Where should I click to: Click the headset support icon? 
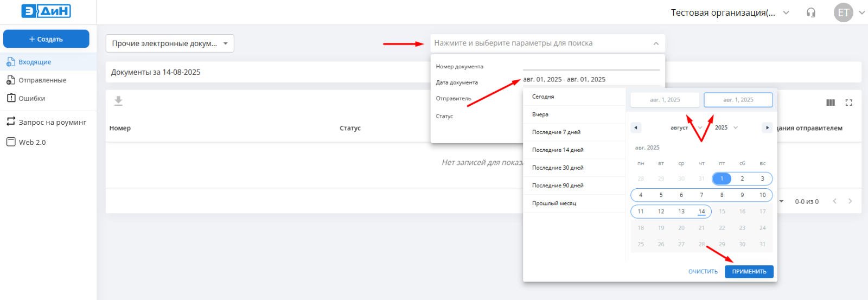pyautogui.click(x=811, y=12)
